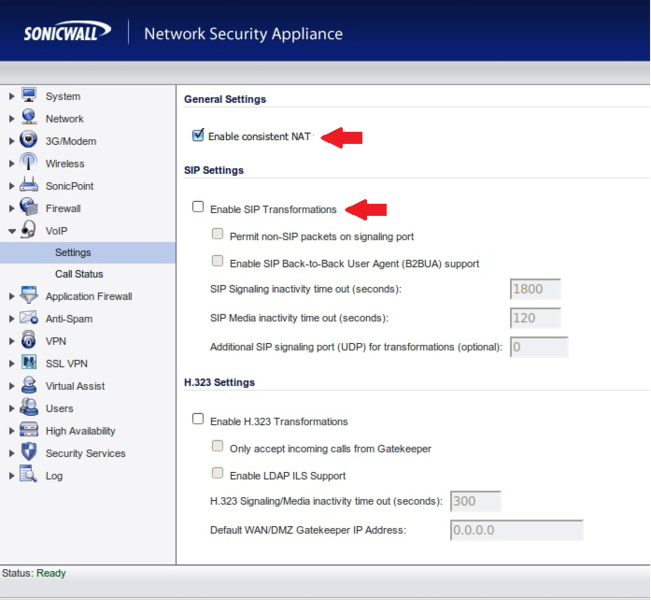This screenshot has height=600, width=651.
Task: Select the VPN padlock icon
Action: coord(28,341)
